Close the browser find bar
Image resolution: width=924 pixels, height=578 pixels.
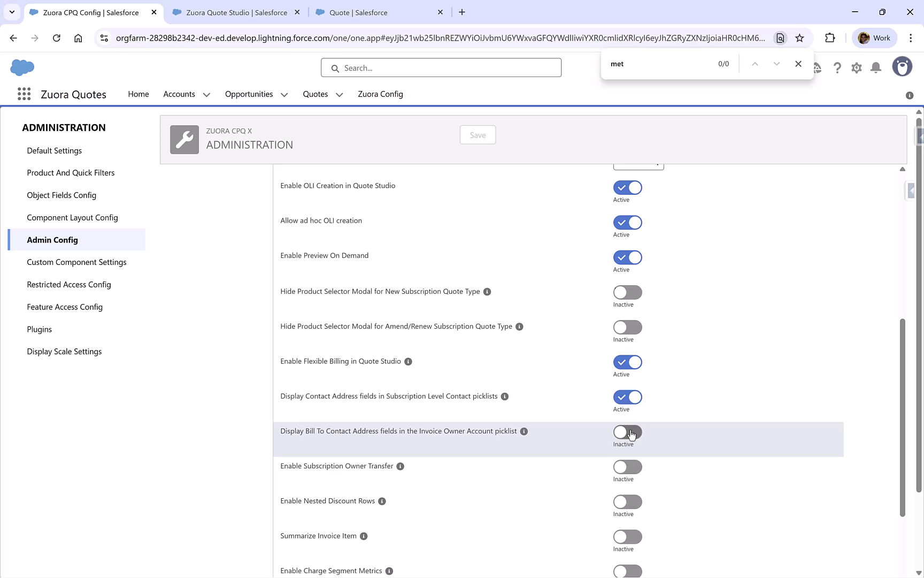click(x=798, y=64)
